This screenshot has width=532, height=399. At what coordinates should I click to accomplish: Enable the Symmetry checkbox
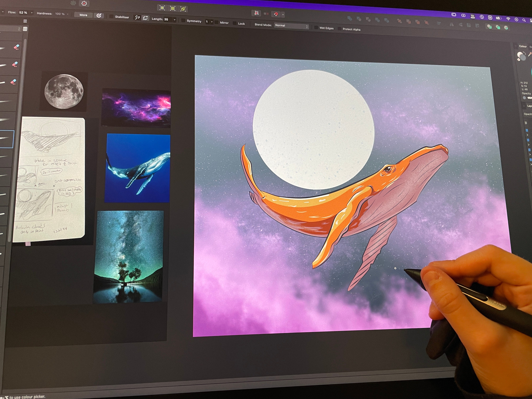[183, 20]
